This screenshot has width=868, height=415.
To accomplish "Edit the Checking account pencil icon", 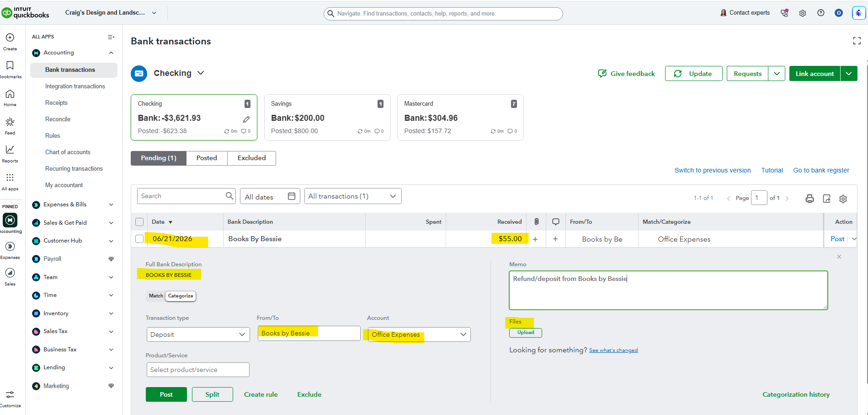I will pos(246,119).
